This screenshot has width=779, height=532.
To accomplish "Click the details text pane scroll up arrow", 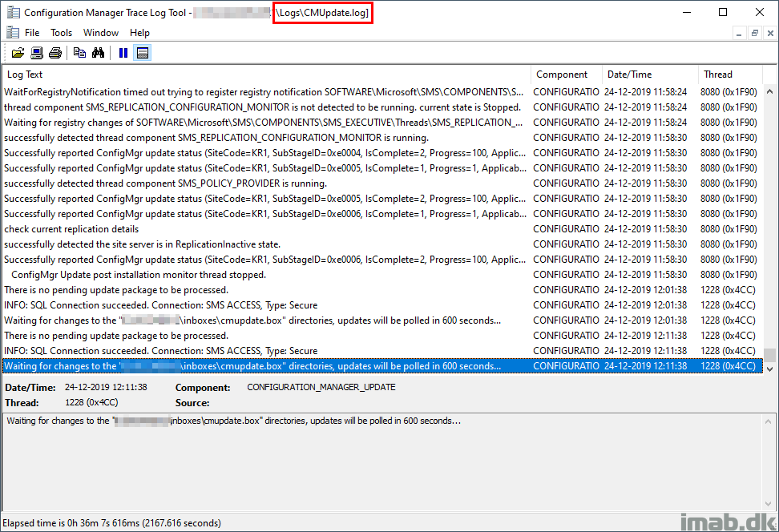I will click(x=768, y=421).
